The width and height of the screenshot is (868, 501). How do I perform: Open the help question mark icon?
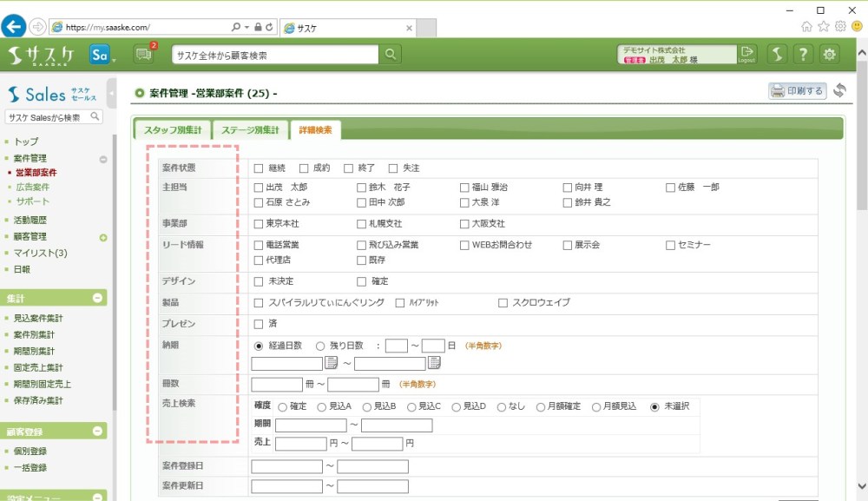(804, 55)
